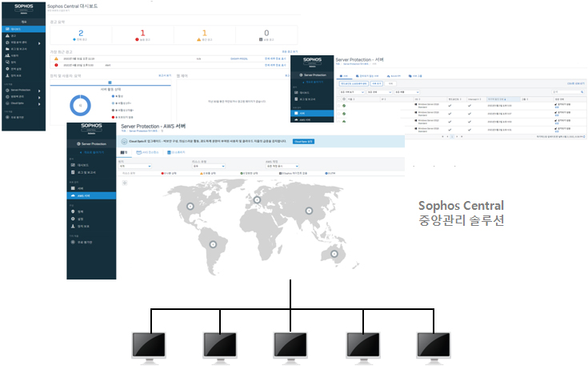The height and width of the screenshot is (366, 588).
Task: Click the first row status icon in server table
Action: 344,105
